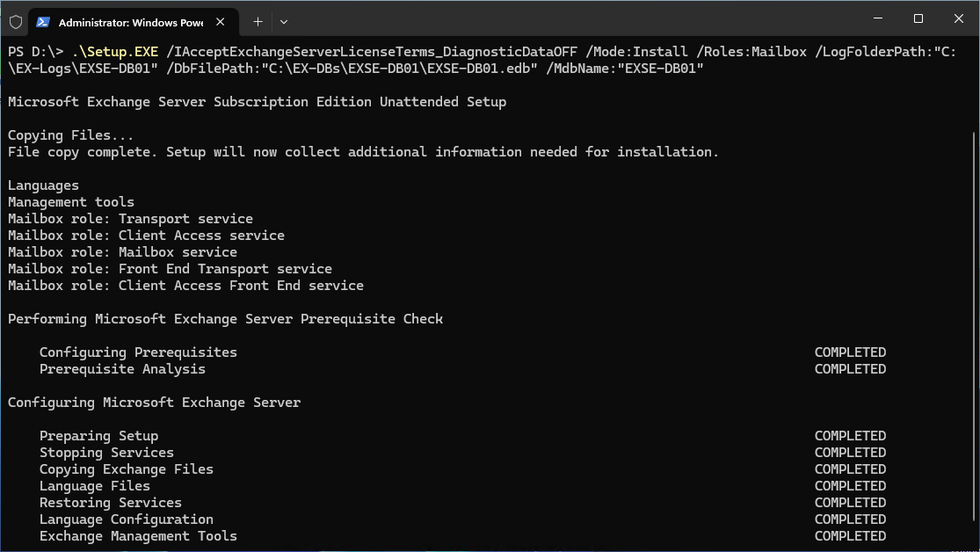Viewport: 980px width, 552px height.
Task: Maximize the terminal window
Action: (x=918, y=18)
